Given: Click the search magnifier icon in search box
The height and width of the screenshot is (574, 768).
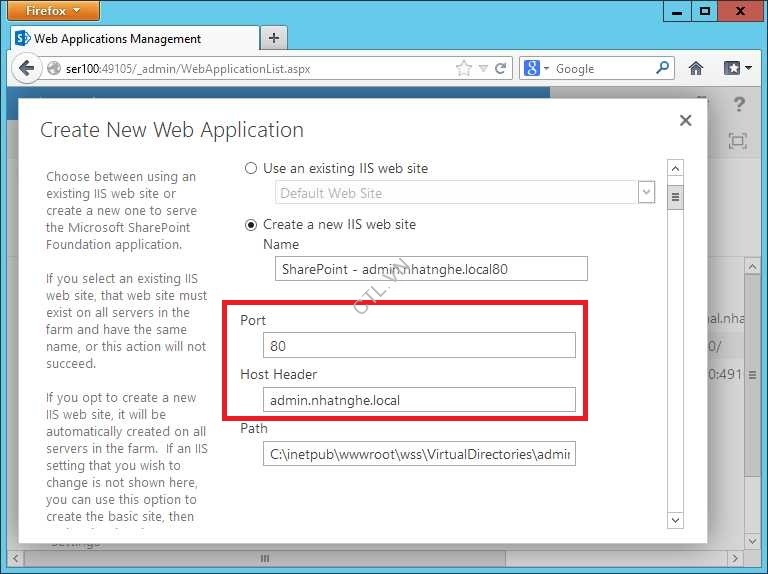Looking at the screenshot, I should coord(664,69).
